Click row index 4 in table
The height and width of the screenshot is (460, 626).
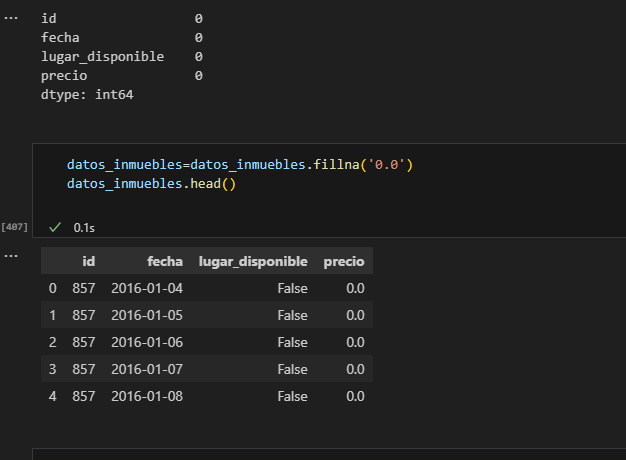click(x=53, y=396)
